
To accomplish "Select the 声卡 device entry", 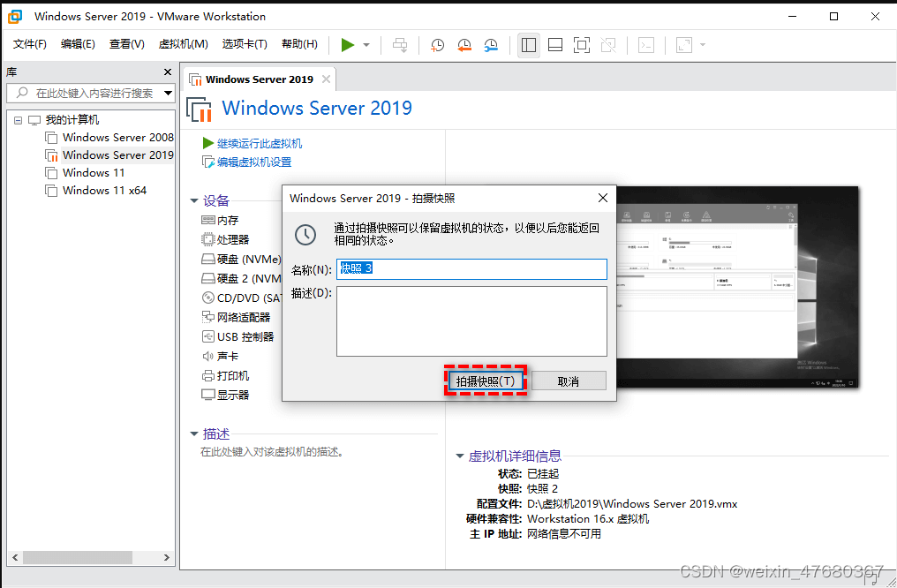I will click(220, 357).
